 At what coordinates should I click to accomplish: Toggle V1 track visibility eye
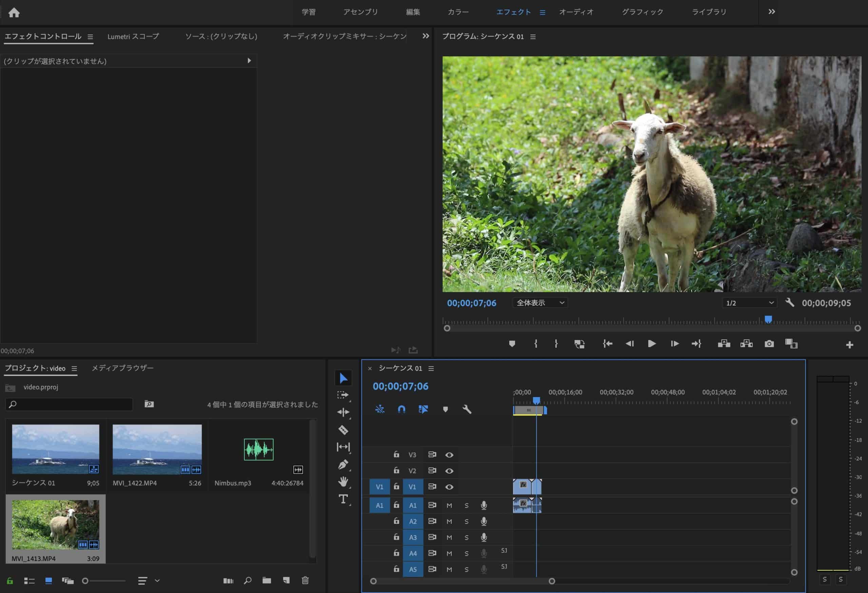point(449,487)
